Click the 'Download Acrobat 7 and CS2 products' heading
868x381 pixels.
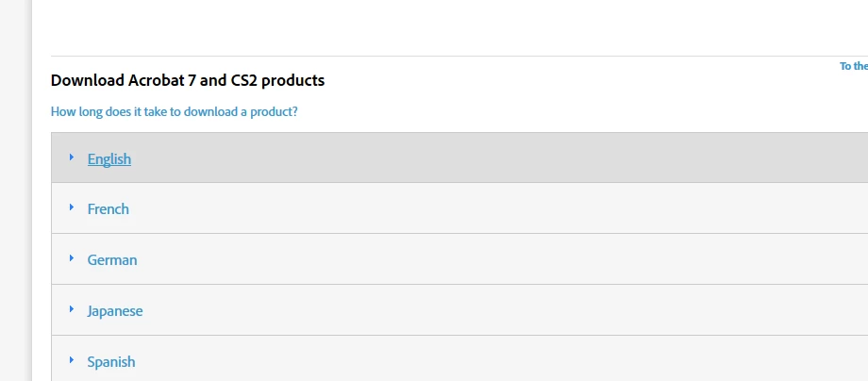pos(188,81)
